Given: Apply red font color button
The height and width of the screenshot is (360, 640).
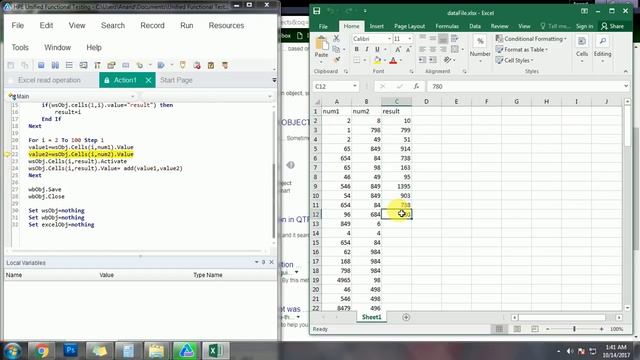Looking at the screenshot, I should [393, 60].
